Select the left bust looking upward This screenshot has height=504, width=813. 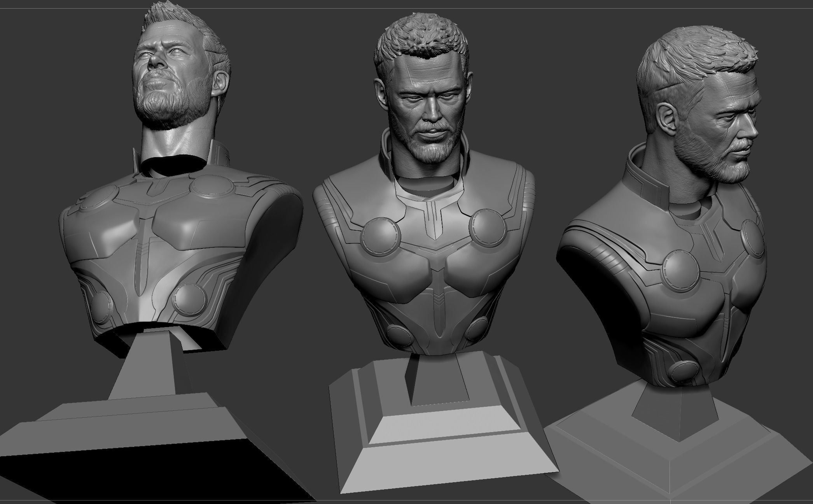[x=181, y=179]
